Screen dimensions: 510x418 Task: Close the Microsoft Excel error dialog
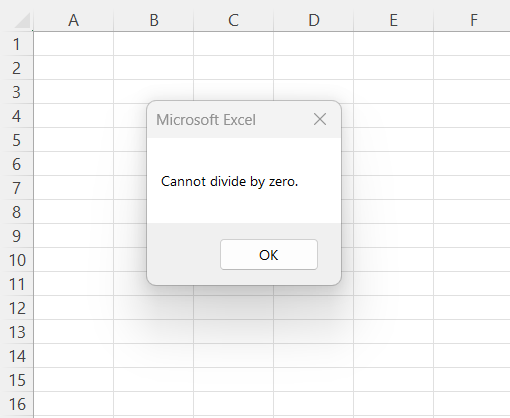(x=320, y=119)
